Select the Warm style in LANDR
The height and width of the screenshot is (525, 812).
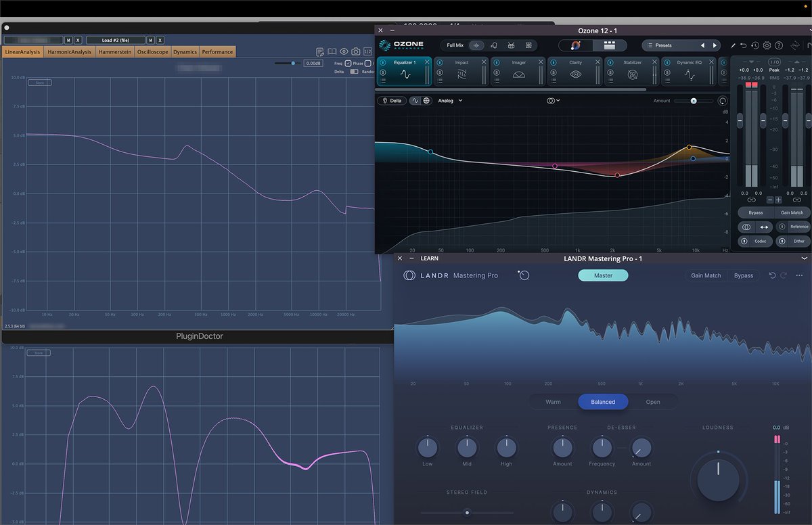point(554,402)
